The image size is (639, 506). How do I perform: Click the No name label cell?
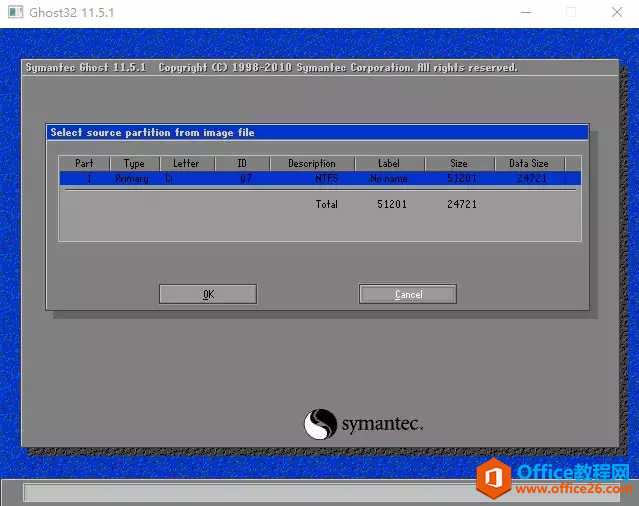389,178
